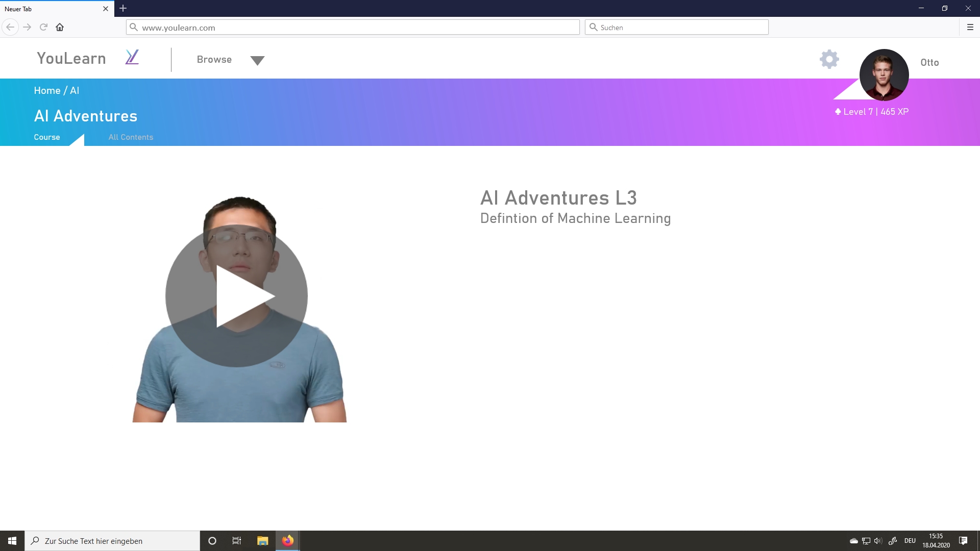The width and height of the screenshot is (980, 551).
Task: Click the YouLearn logo icon
Action: click(x=132, y=57)
